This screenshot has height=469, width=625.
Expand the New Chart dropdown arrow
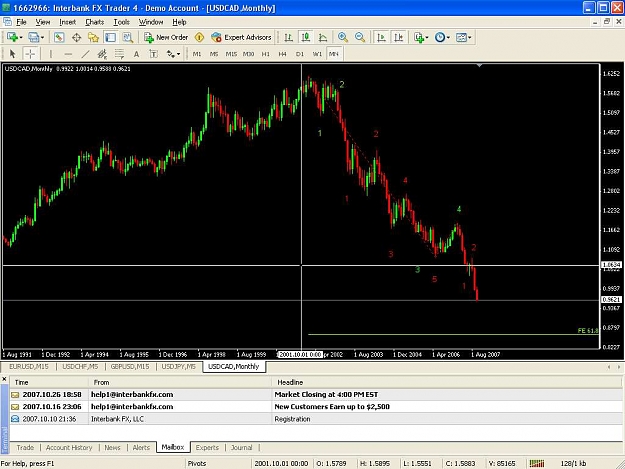(x=21, y=37)
